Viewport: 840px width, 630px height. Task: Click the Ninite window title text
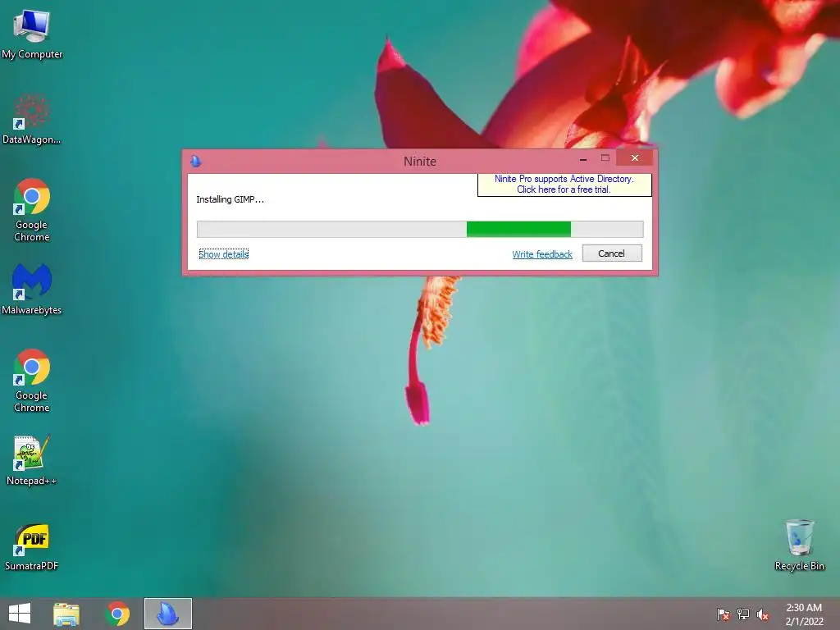[x=420, y=162]
